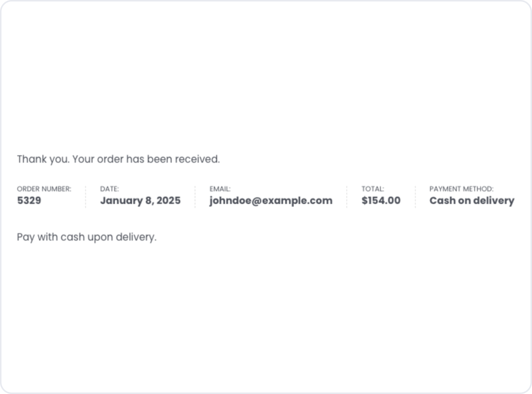Click the PAYMENT METHOD label
Screen dimensions: 532x394
click(x=461, y=189)
